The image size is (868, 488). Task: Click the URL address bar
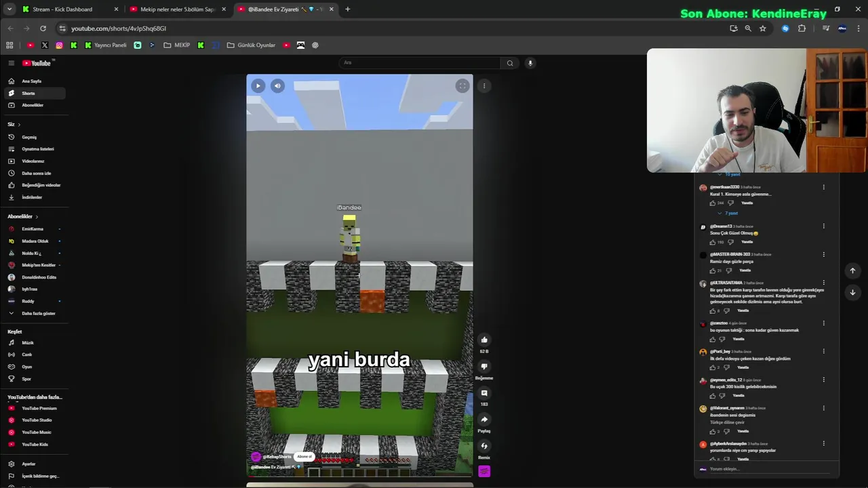point(390,28)
